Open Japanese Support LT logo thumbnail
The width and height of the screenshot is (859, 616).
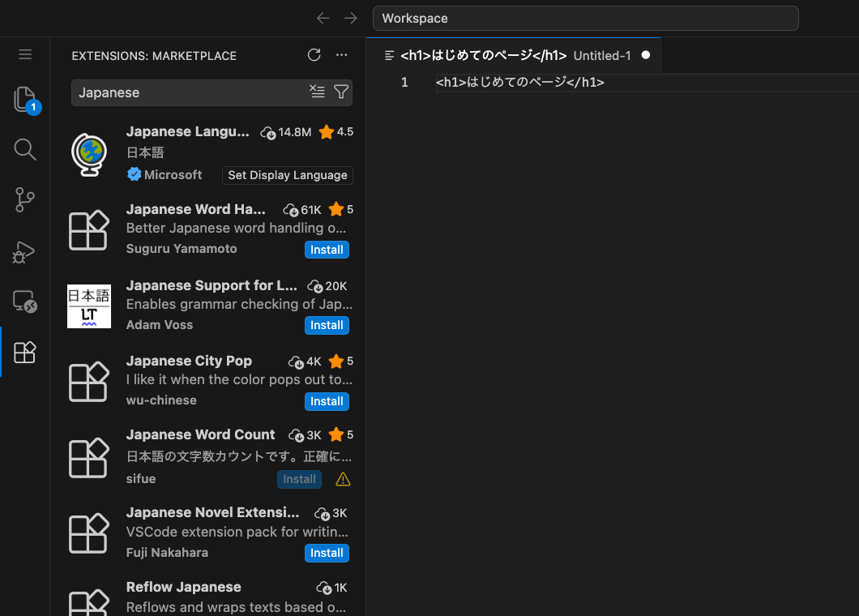coord(89,306)
